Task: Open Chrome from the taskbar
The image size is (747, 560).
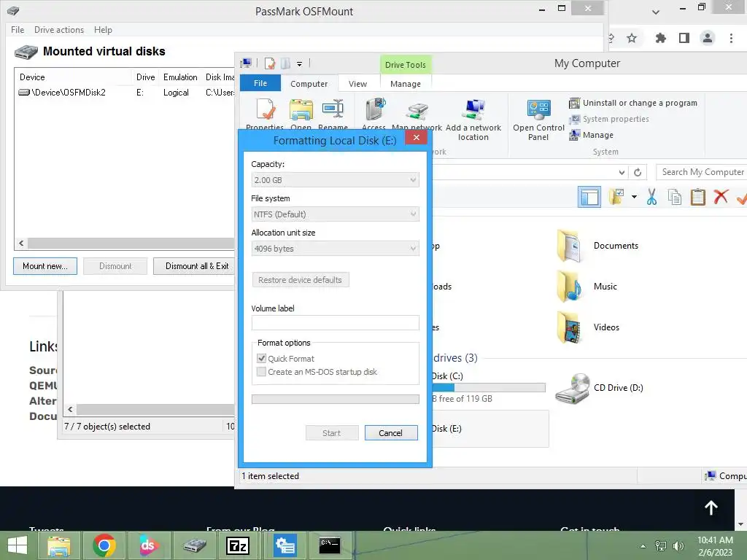Action: click(x=104, y=545)
